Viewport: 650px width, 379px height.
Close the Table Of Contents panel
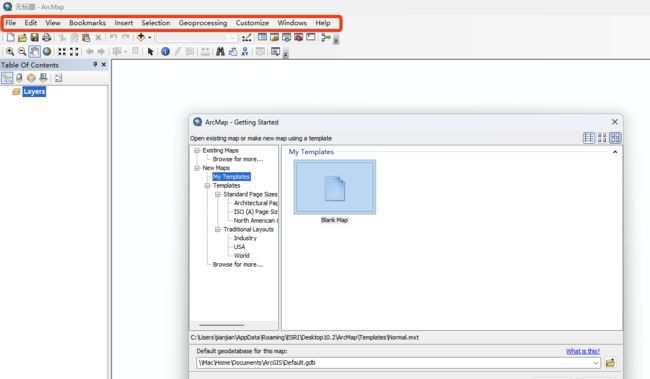pos(104,65)
